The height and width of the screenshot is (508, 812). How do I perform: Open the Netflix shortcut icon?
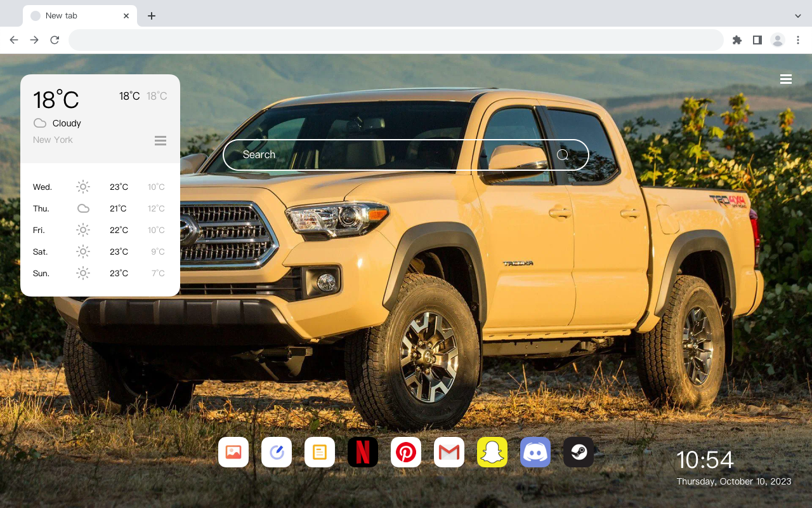(363, 452)
